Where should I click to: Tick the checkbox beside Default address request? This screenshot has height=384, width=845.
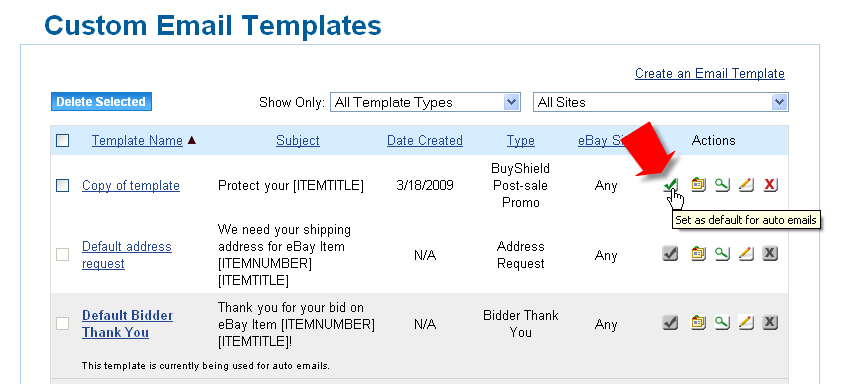63,255
